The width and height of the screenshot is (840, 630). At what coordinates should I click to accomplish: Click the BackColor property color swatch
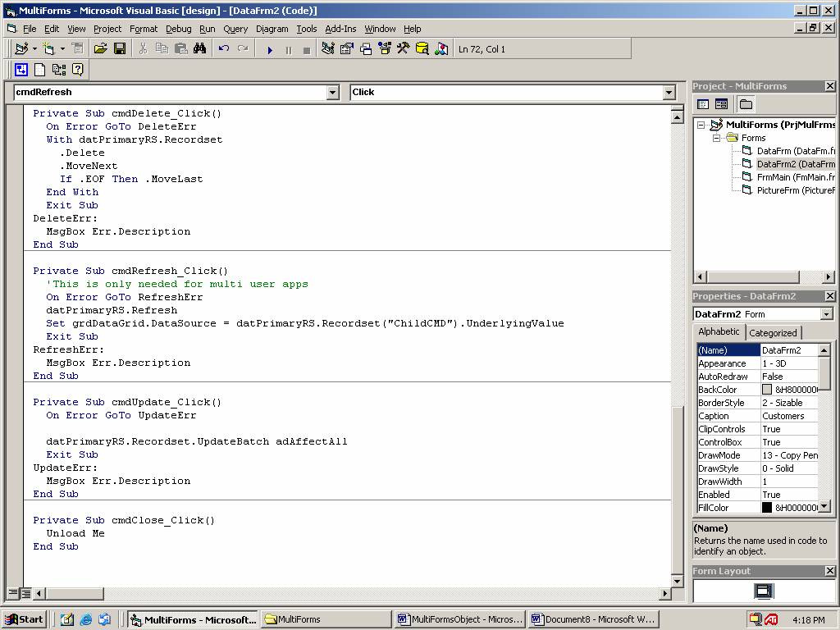pos(767,390)
